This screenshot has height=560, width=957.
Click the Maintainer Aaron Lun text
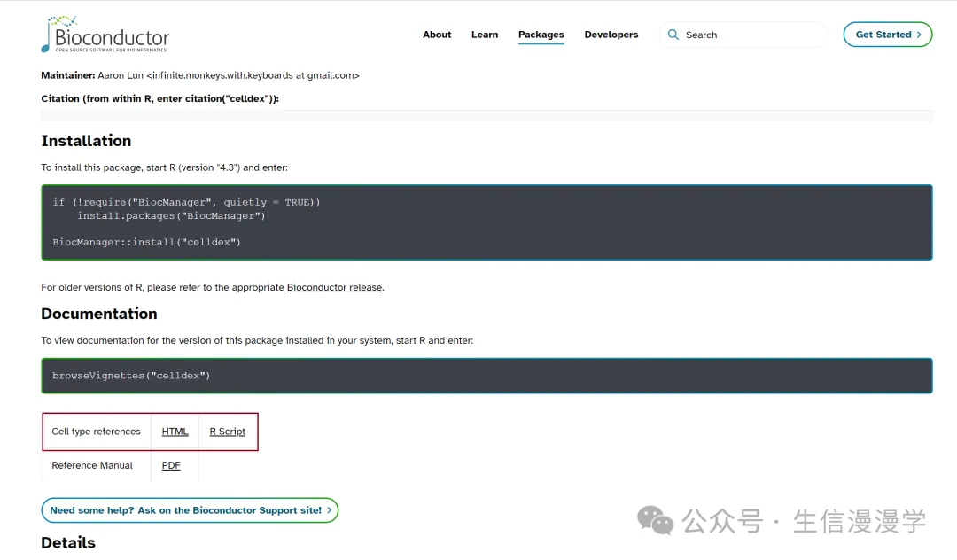(x=200, y=75)
